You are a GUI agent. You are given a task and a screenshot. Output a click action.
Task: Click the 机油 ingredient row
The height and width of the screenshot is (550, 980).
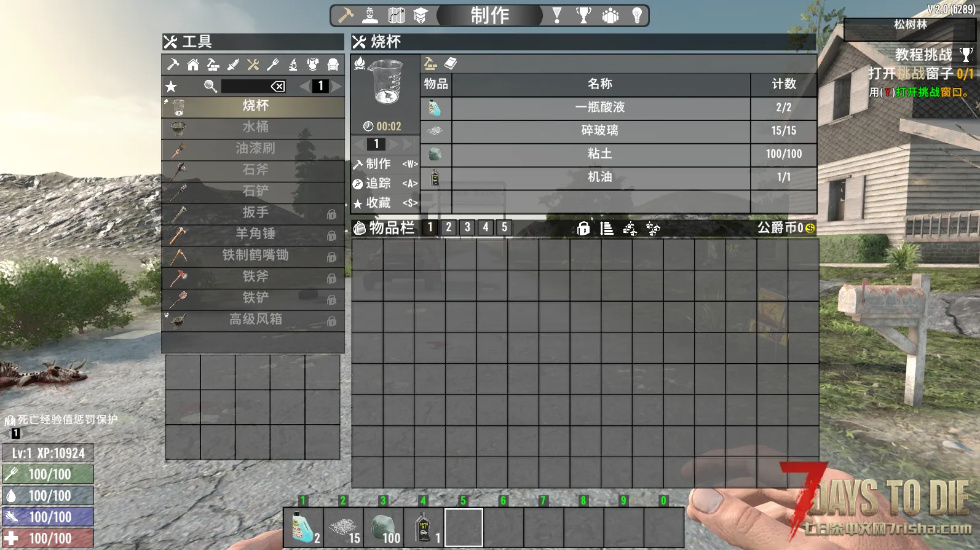619,178
